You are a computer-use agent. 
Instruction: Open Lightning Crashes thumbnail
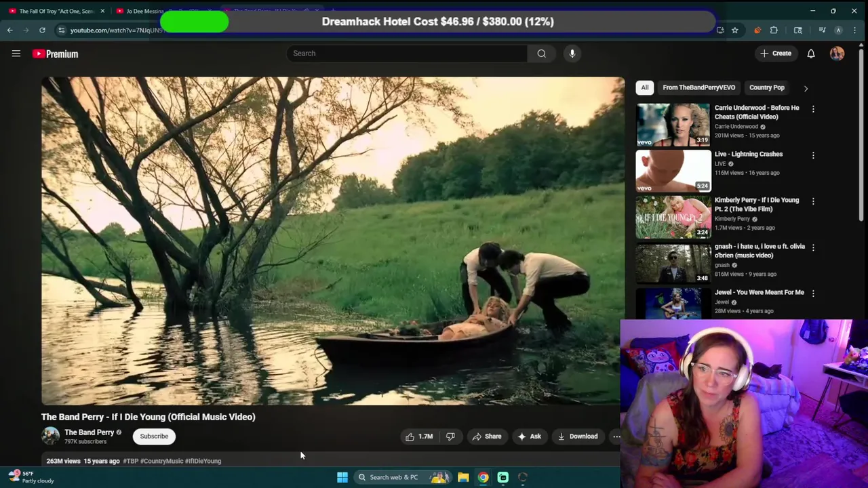pos(673,170)
